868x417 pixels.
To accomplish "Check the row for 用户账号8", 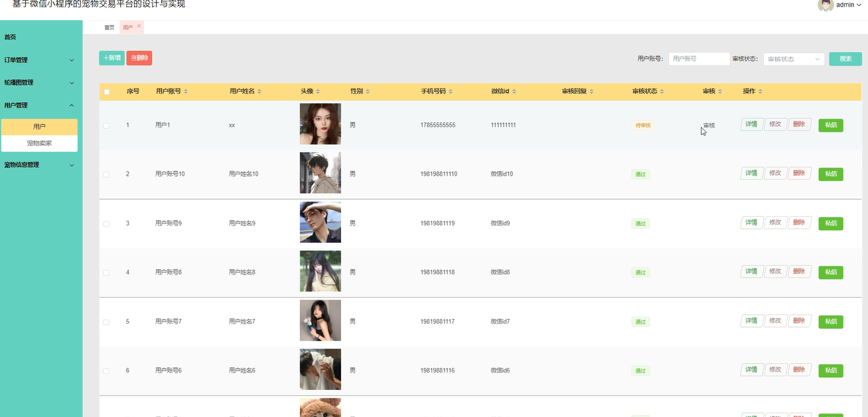I will [x=106, y=272].
